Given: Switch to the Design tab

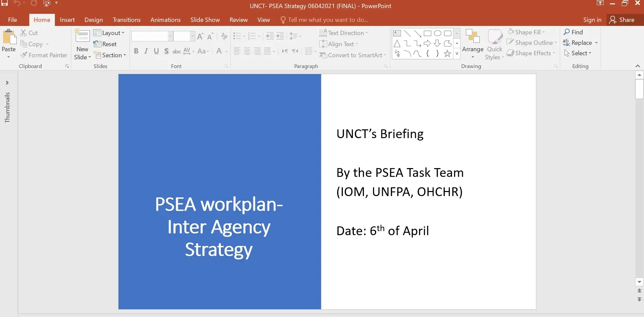Looking at the screenshot, I should [x=94, y=20].
